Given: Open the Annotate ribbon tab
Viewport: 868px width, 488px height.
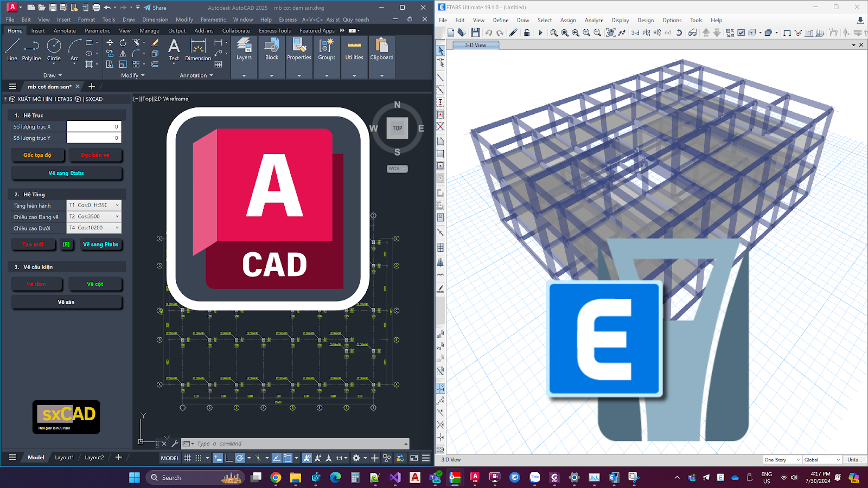Looking at the screenshot, I should coord(65,31).
